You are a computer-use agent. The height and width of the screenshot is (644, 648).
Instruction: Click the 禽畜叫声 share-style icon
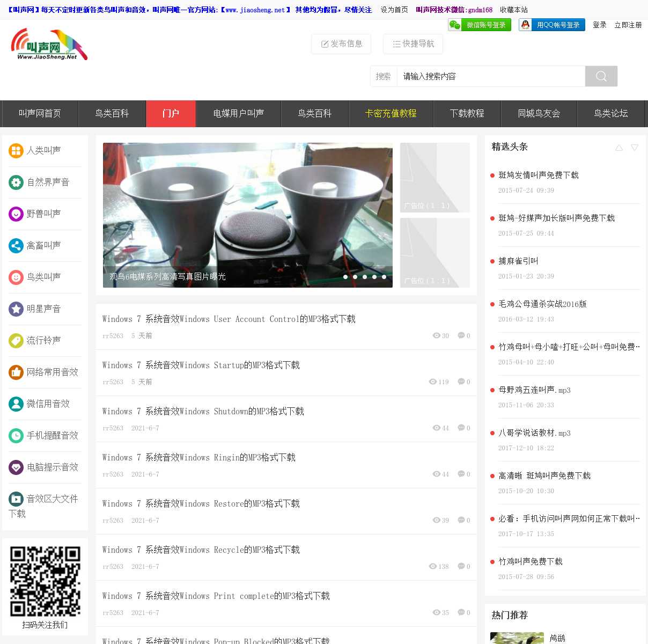pyautogui.click(x=16, y=246)
